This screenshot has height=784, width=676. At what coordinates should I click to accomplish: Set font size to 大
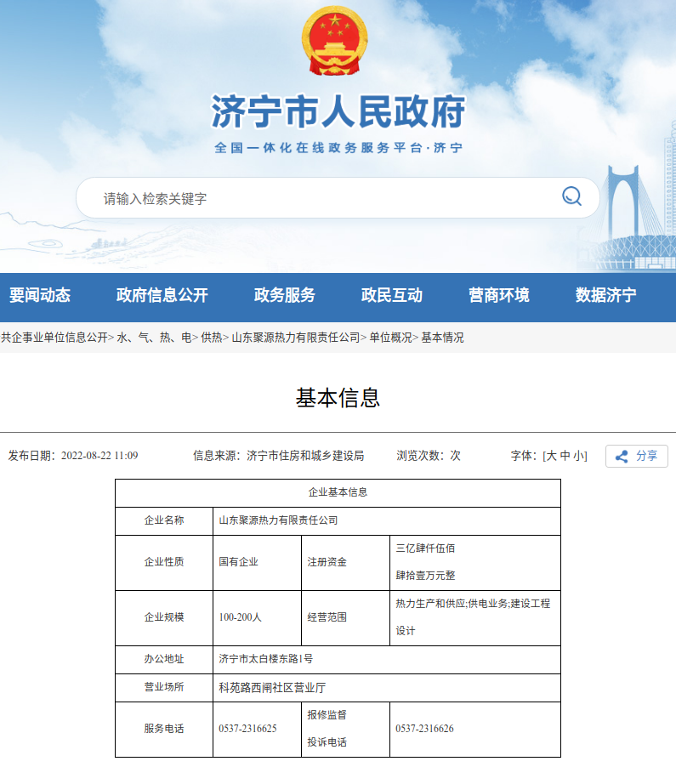coord(551,456)
